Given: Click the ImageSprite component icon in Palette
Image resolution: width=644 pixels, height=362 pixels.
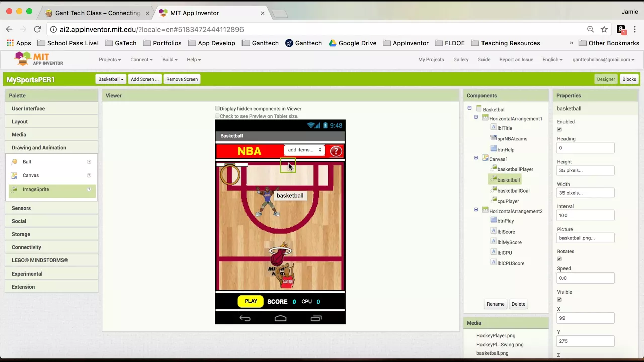Looking at the screenshot, I should (x=14, y=189).
